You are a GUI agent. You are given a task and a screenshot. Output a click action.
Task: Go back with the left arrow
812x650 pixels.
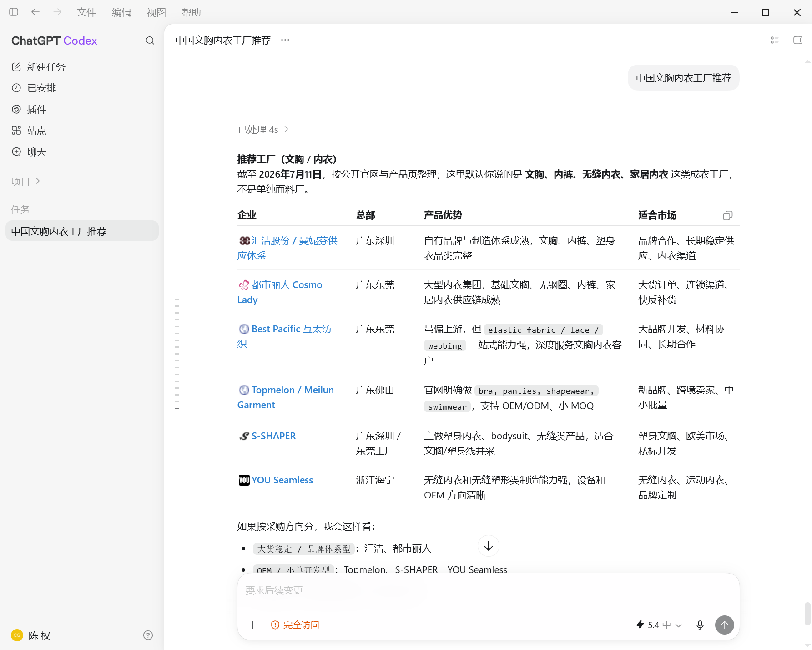pos(35,12)
